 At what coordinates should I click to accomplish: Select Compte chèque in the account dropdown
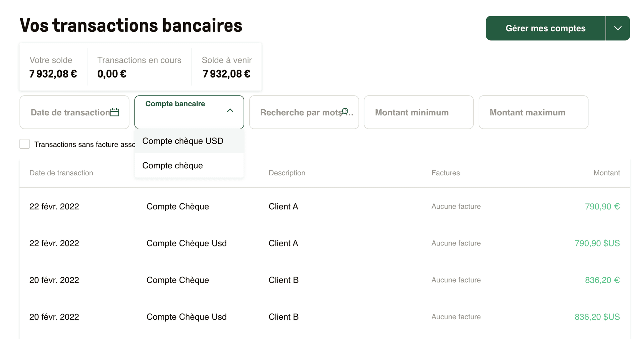[x=173, y=165]
